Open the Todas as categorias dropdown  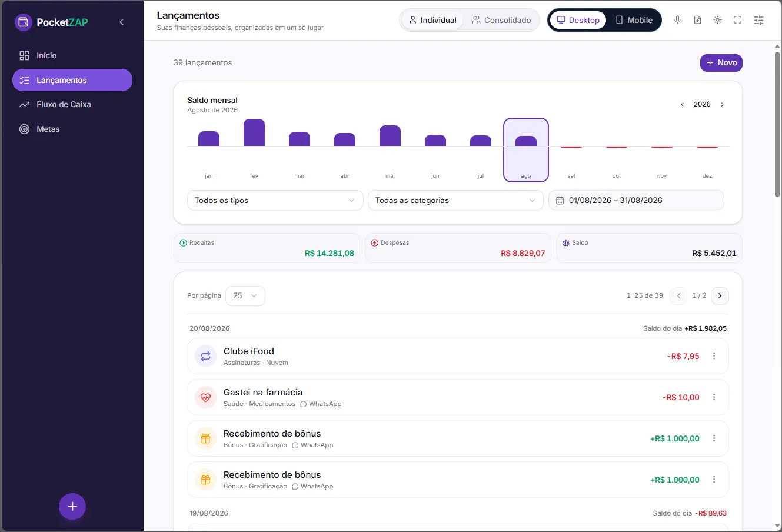click(455, 200)
